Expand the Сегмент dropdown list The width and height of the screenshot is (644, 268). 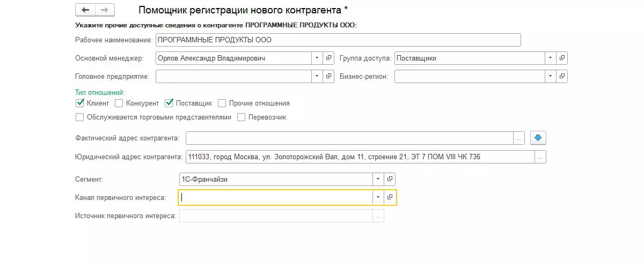point(378,179)
